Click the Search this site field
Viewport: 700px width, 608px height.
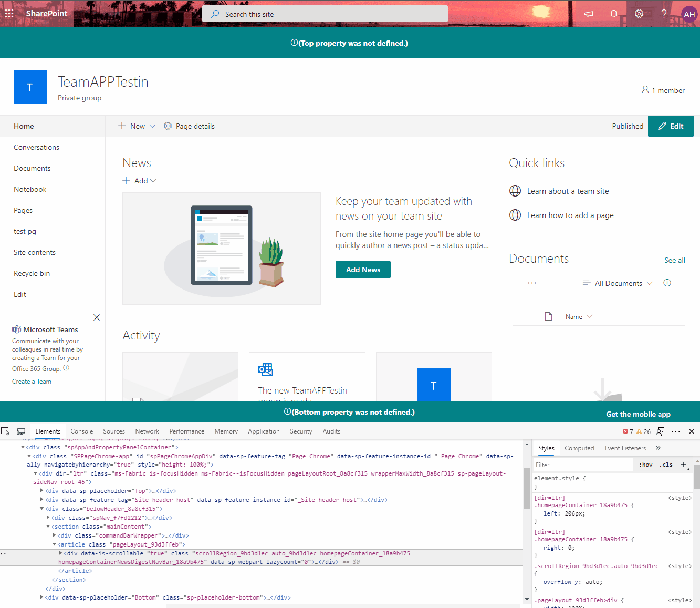tap(325, 14)
